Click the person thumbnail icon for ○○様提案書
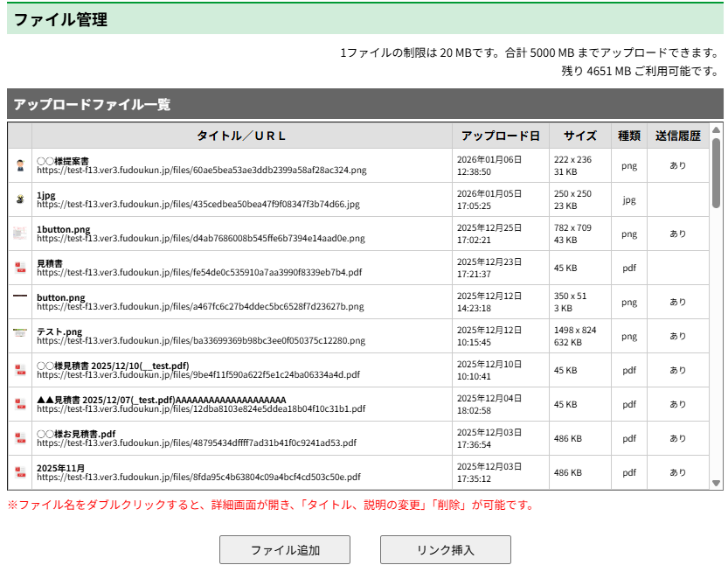The width and height of the screenshot is (728, 572). (x=20, y=165)
